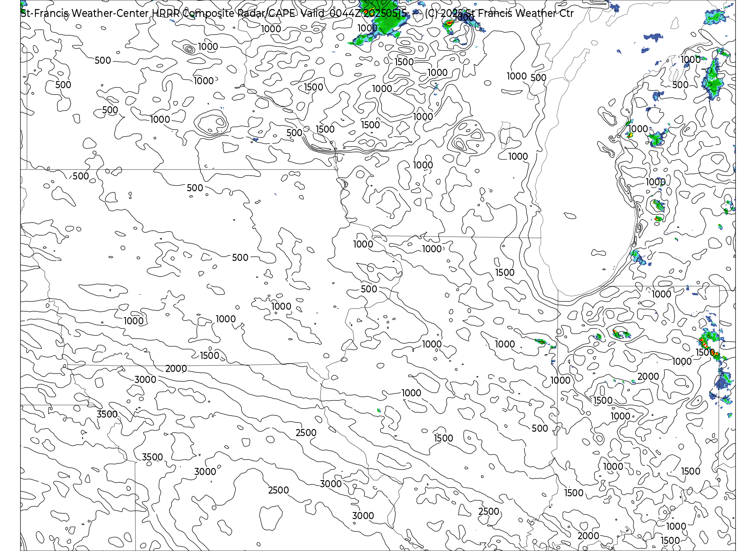Click the "St-Francis Weather-Center" heading text
This screenshot has height=551, width=756.
[x=85, y=13]
